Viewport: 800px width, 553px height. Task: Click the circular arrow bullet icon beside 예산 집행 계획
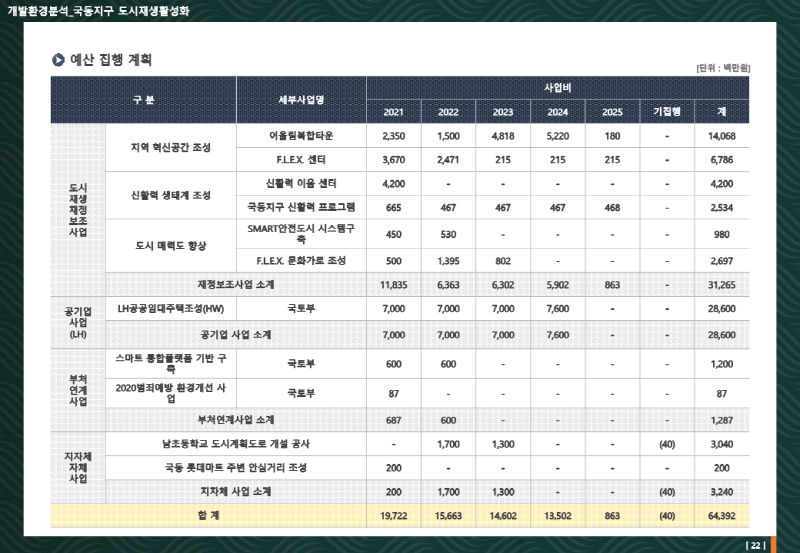click(58, 60)
